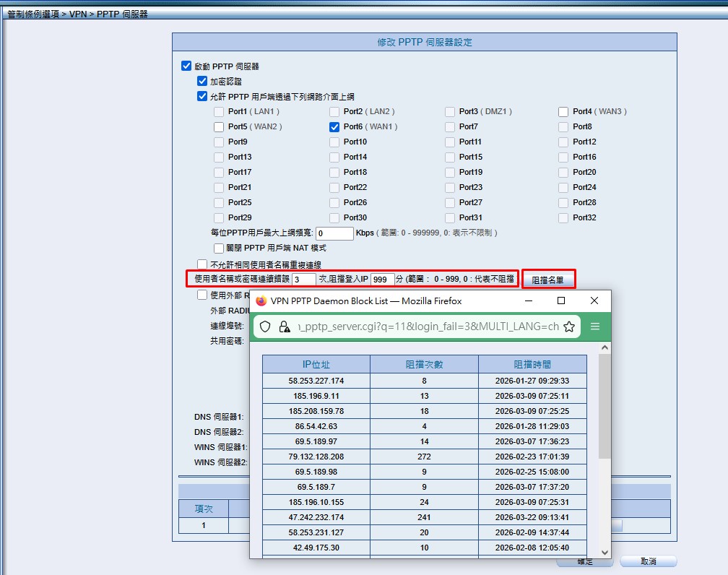This screenshot has width=728, height=575.
Task: Uncheck 啟動 PPTP 伺服器 checkbox
Action: point(186,66)
